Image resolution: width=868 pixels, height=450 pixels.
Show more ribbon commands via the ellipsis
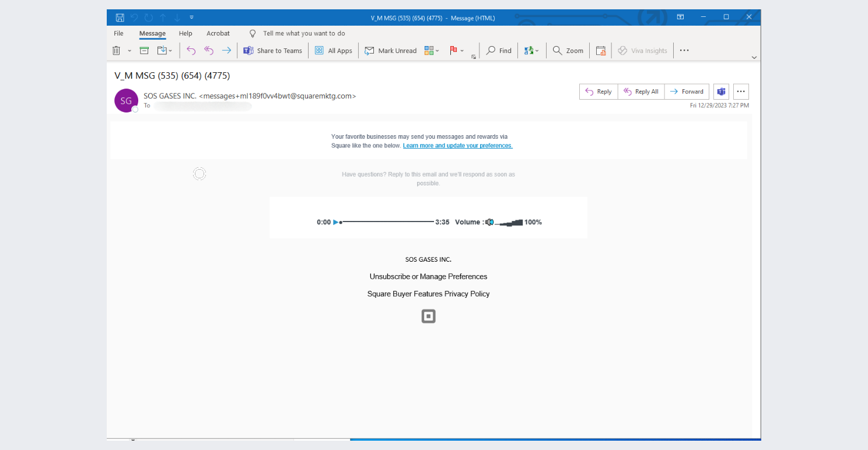684,51
